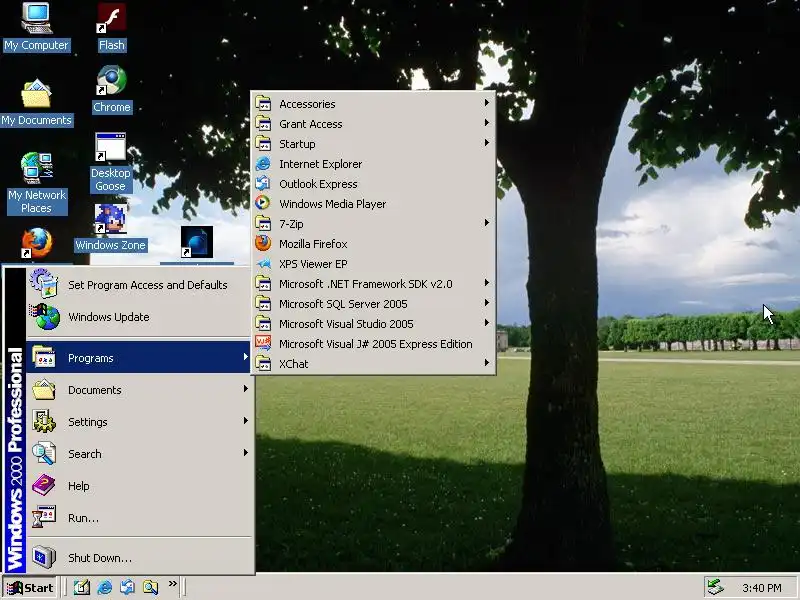
Task: Expand quick launch overflow chevron
Action: pyautogui.click(x=172, y=583)
